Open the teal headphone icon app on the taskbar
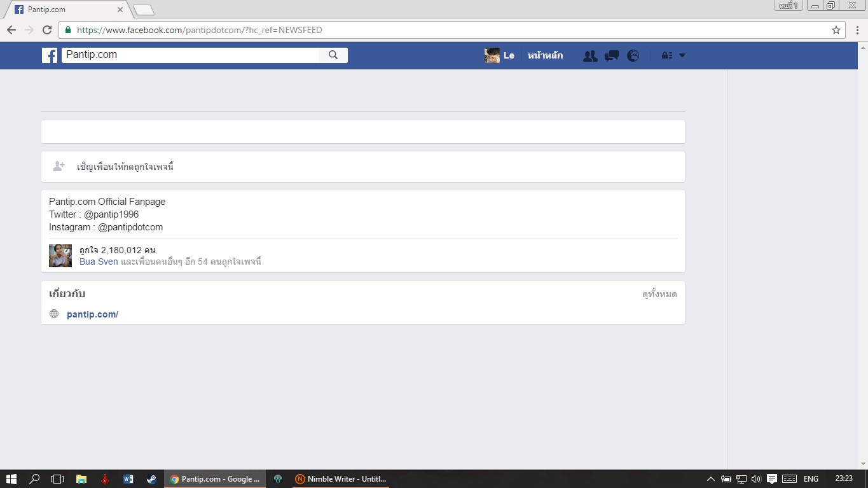The width and height of the screenshot is (868, 488). click(278, 479)
